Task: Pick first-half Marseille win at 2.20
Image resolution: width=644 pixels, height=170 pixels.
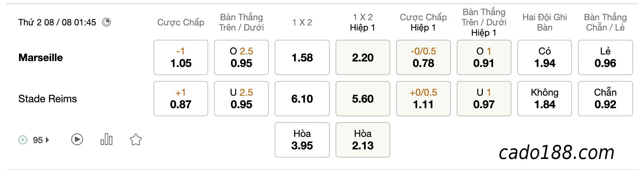Action: click(363, 57)
